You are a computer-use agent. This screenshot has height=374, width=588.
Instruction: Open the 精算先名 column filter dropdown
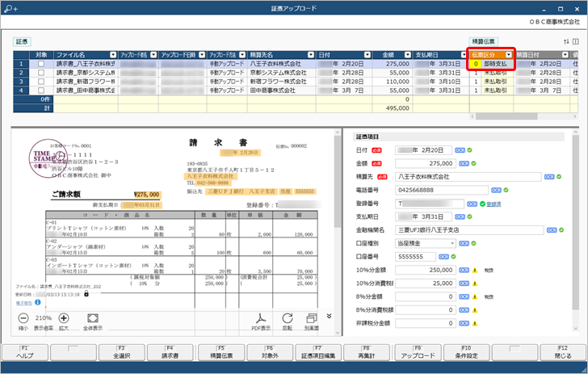point(311,55)
